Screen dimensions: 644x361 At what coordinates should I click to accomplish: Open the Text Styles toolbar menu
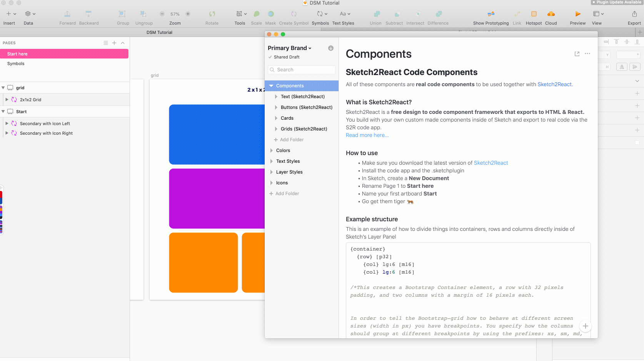[345, 14]
